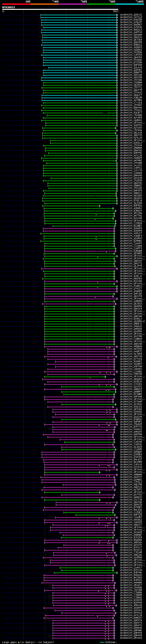Select the label UniRef100_B3RYN0
The image size is (146, 644).
pos(131,572)
